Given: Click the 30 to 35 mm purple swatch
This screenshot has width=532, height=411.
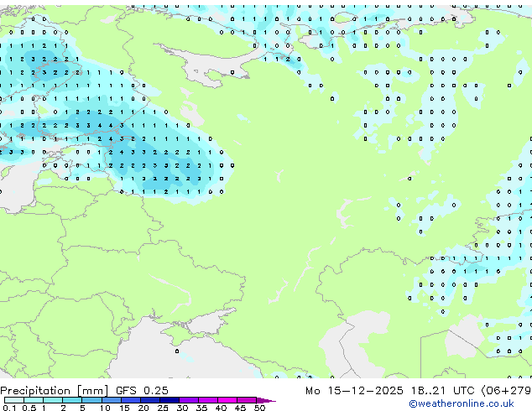Looking at the screenshot, I should click(x=189, y=400).
